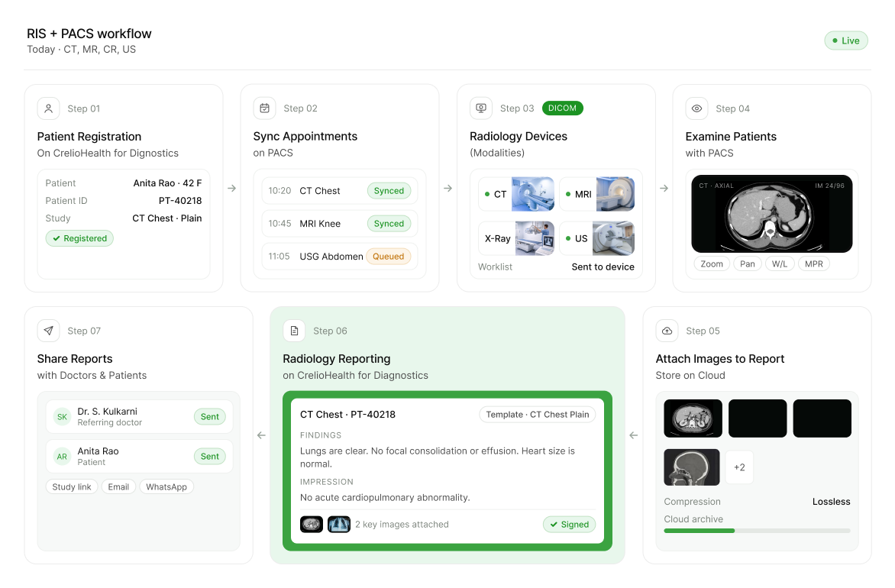Click the Radiology Reporting heading

tap(337, 359)
